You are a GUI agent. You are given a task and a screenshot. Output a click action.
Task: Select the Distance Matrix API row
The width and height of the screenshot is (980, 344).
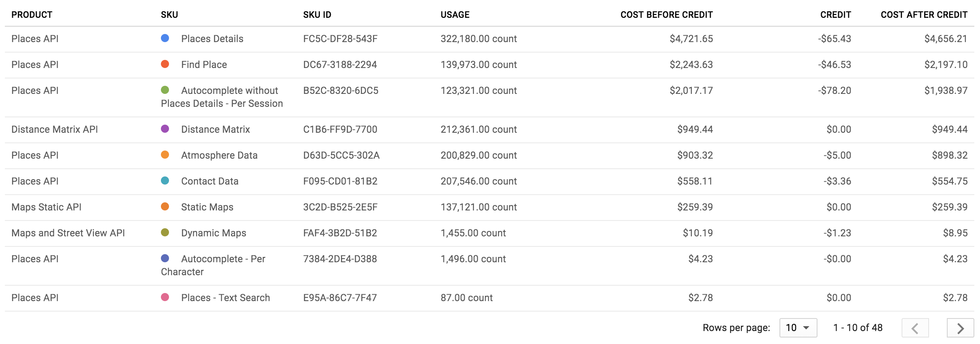pyautogui.click(x=55, y=129)
